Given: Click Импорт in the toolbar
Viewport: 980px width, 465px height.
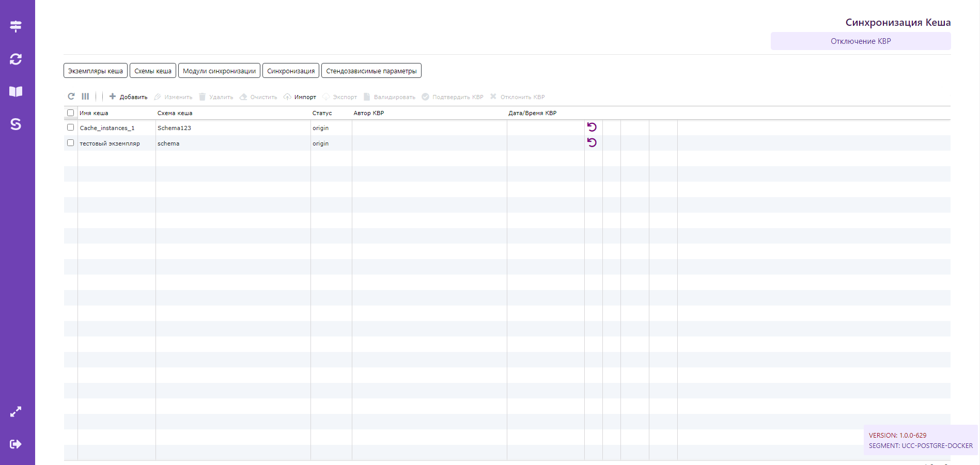Looking at the screenshot, I should [300, 97].
